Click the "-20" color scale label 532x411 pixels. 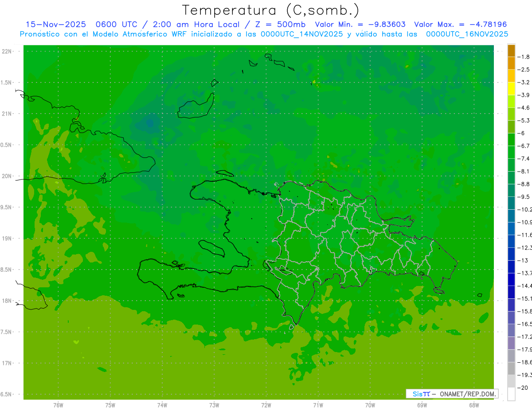523,388
